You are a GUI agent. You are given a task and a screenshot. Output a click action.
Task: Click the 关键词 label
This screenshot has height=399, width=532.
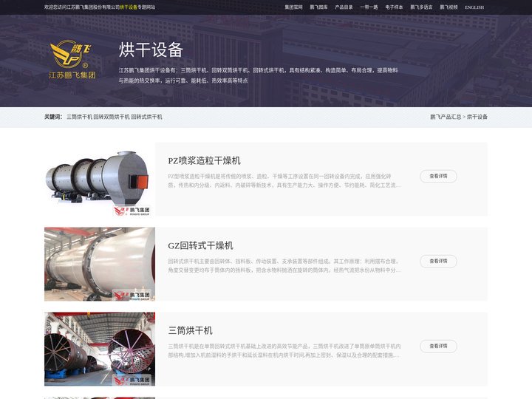pyautogui.click(x=53, y=117)
